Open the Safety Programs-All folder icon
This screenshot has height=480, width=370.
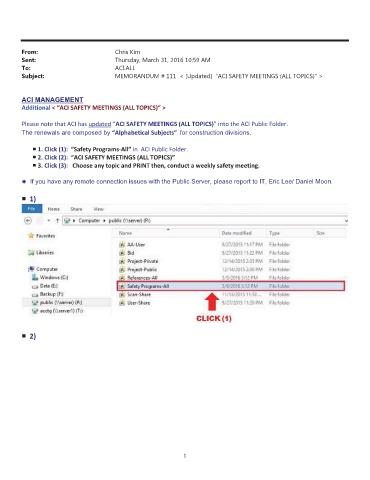[122, 286]
